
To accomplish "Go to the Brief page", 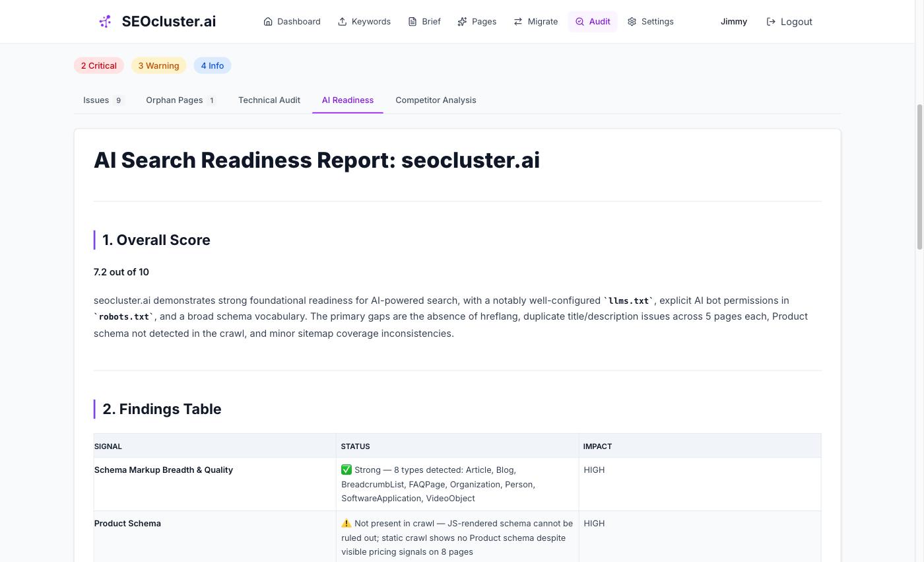I will pyautogui.click(x=424, y=22).
